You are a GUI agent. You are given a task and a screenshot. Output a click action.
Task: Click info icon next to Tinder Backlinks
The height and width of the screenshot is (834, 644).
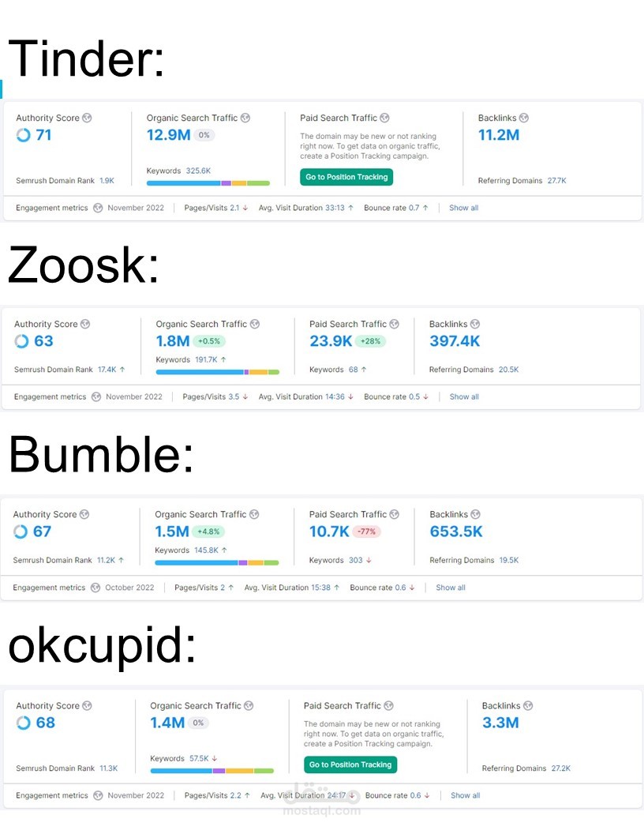[x=524, y=118]
